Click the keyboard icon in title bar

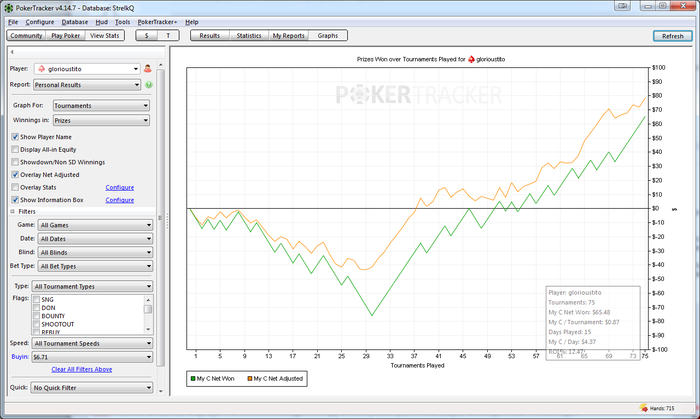coord(622,6)
